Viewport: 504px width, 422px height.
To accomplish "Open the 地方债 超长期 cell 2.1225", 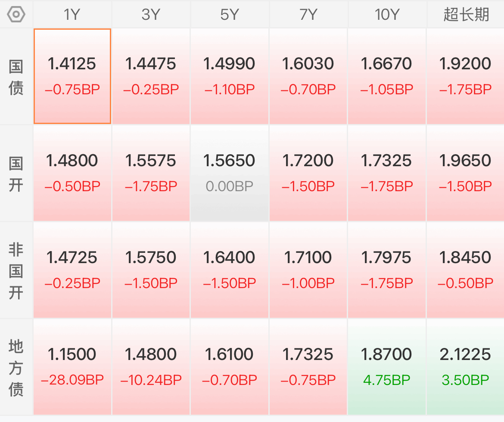I will [x=466, y=367].
